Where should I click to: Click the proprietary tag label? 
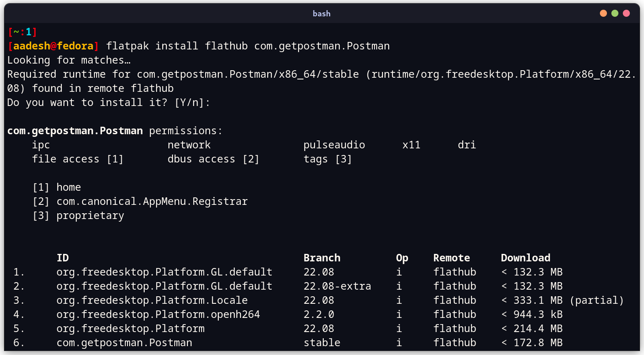[90, 215]
